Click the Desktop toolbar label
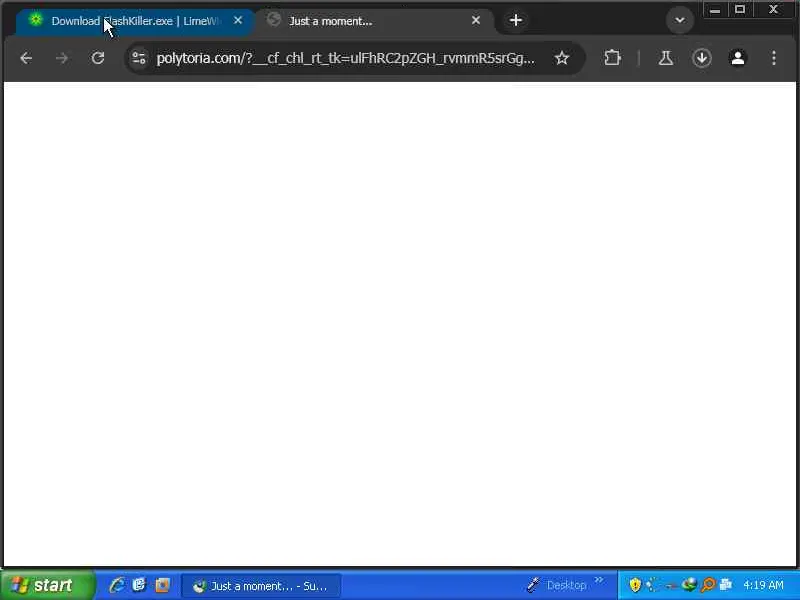Screen dimensions: 800x600 [566, 585]
